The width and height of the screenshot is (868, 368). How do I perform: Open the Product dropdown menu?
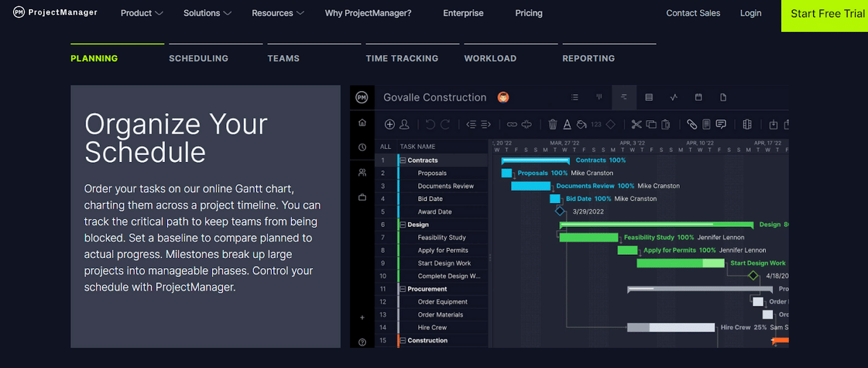(142, 13)
